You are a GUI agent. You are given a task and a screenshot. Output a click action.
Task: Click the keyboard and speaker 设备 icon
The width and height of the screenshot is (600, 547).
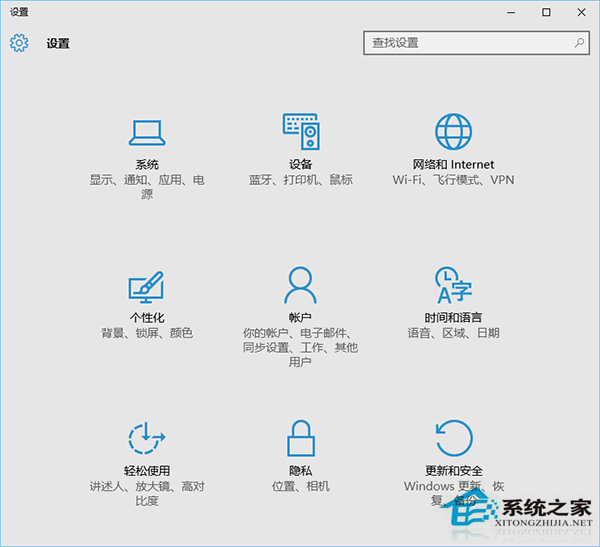click(x=300, y=131)
